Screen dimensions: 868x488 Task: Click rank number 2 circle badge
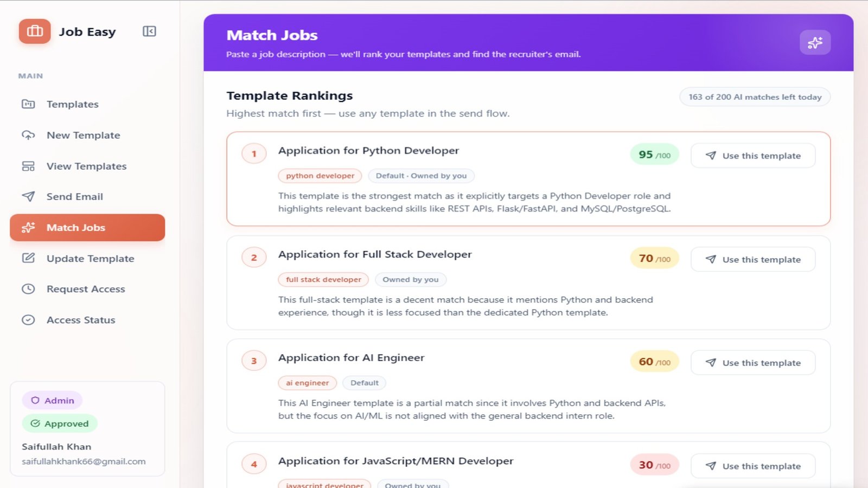(254, 258)
